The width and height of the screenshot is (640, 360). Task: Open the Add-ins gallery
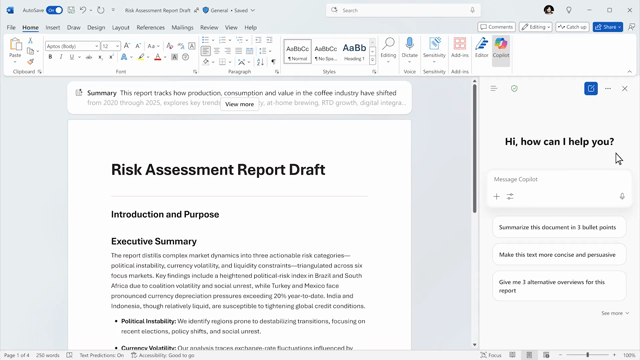[460, 47]
